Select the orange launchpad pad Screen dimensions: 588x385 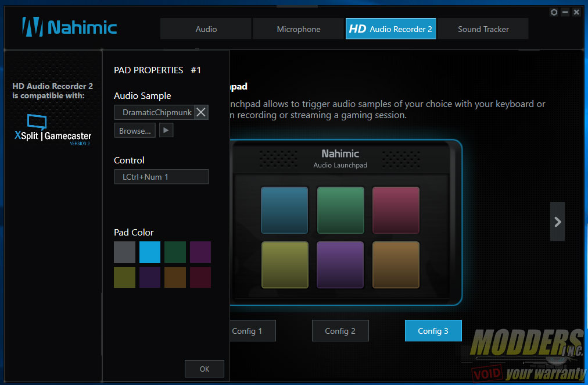(396, 265)
